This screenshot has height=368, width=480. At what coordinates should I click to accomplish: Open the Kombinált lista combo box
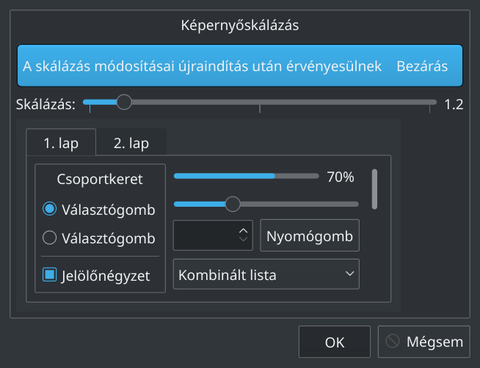pyautogui.click(x=266, y=274)
